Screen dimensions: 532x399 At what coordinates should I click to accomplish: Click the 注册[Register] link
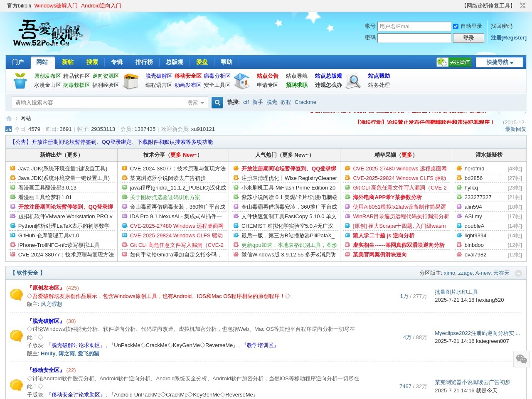coord(508,37)
